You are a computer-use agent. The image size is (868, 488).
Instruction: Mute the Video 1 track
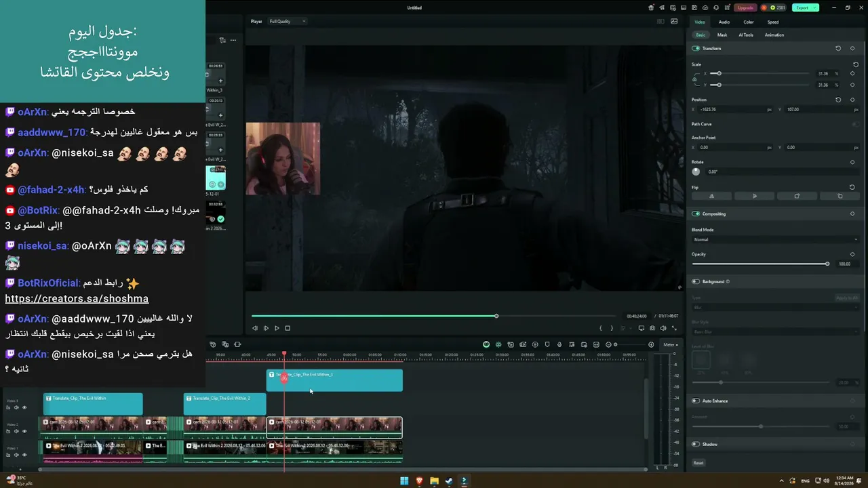tap(16, 455)
